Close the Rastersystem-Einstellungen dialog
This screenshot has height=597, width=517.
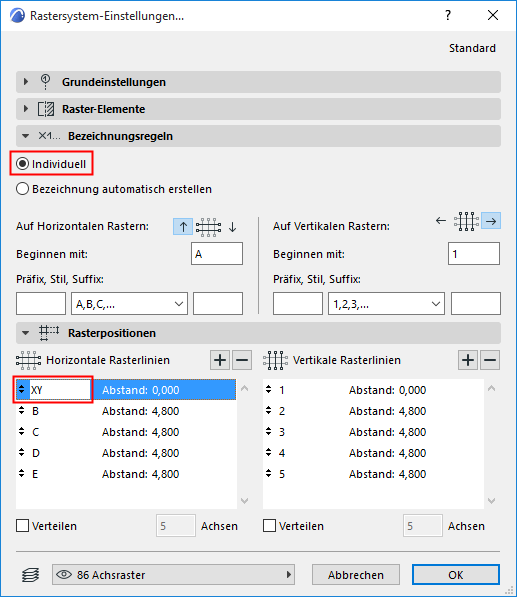pyautogui.click(x=493, y=15)
